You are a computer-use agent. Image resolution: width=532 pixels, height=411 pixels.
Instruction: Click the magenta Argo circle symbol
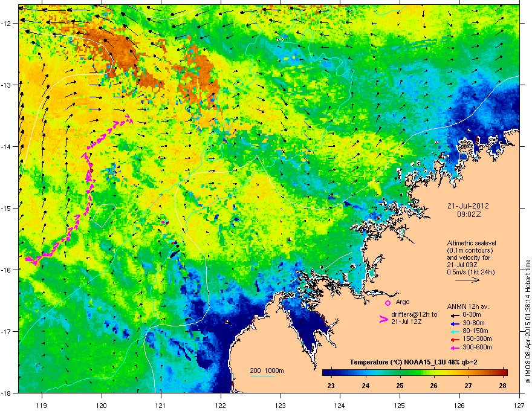coord(388,303)
